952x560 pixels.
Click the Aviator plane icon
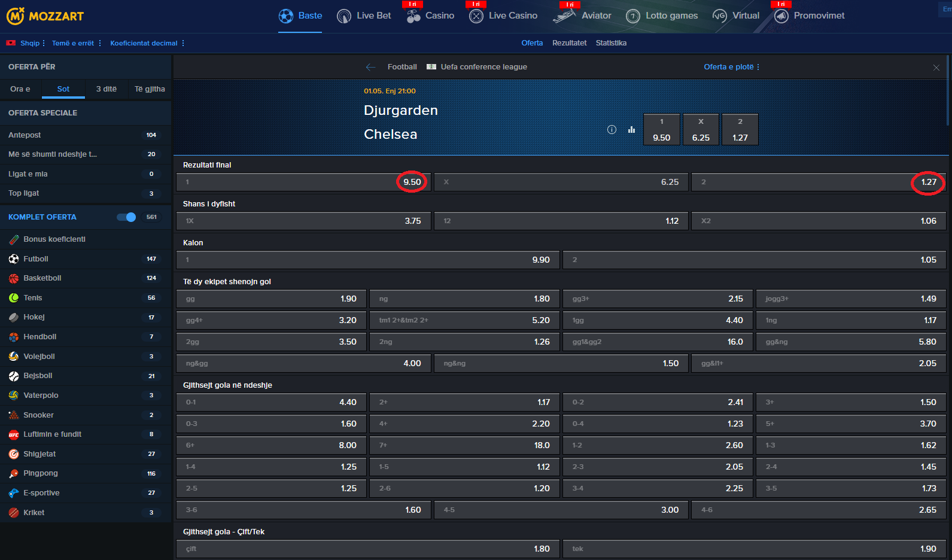[564, 16]
